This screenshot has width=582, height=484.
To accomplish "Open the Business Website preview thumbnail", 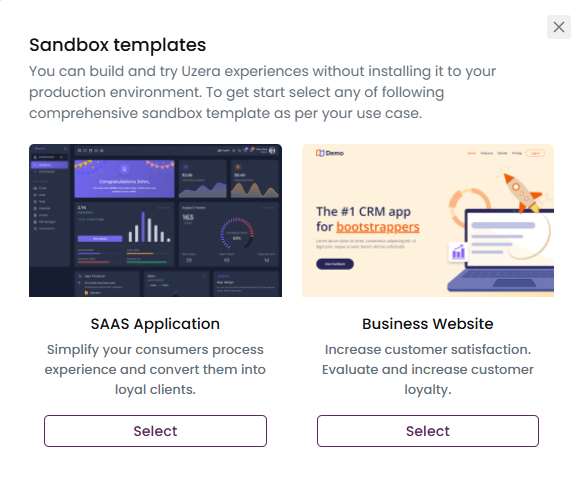I will point(428,220).
